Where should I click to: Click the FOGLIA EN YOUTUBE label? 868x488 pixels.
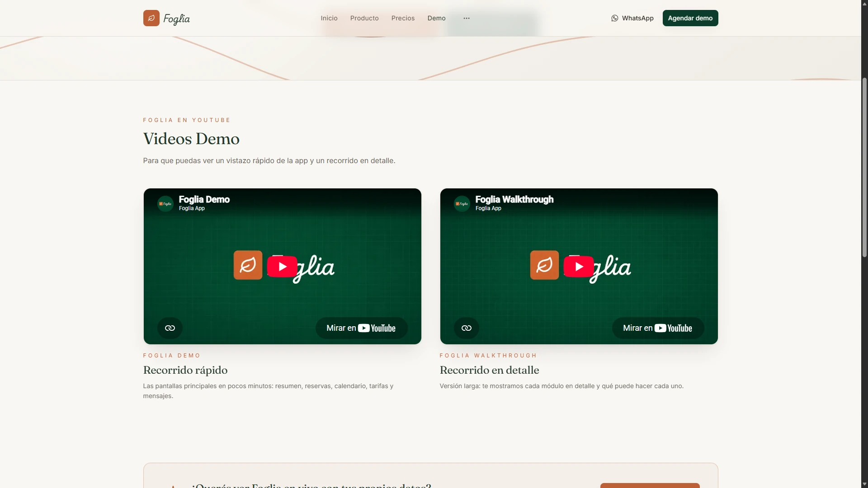pyautogui.click(x=187, y=120)
